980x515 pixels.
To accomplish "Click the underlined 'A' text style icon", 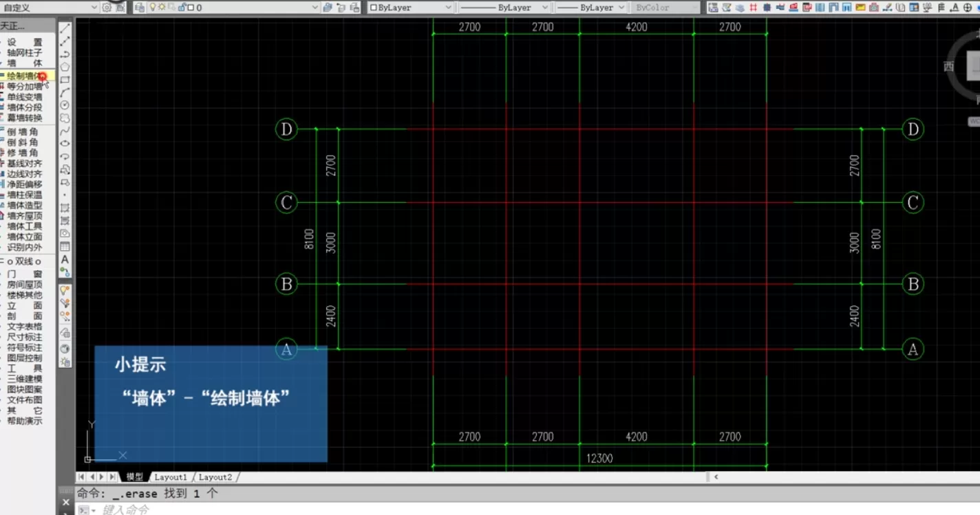I will [x=955, y=8].
